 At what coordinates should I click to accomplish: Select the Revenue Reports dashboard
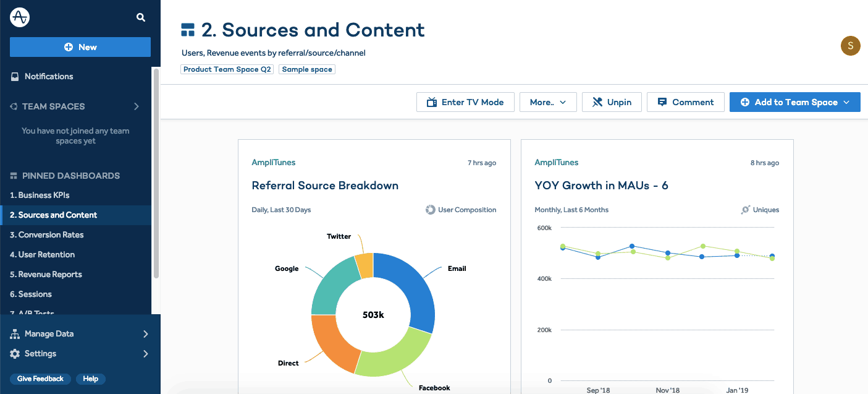coord(46,275)
